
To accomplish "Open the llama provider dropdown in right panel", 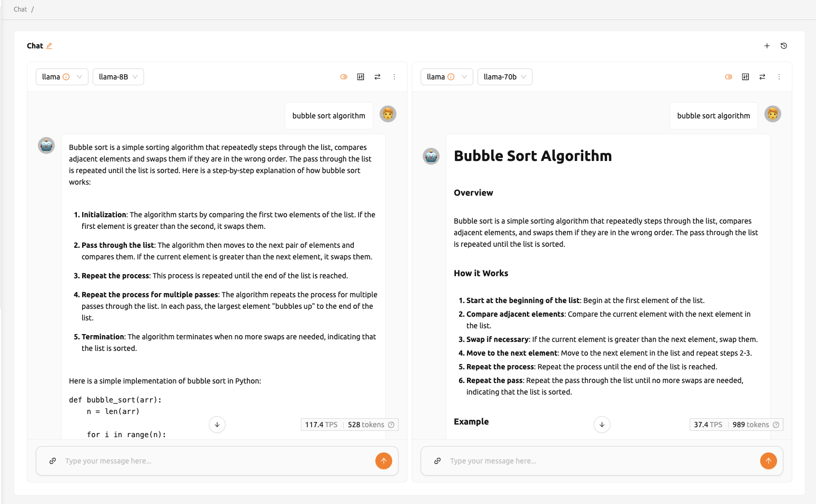I will 447,77.
